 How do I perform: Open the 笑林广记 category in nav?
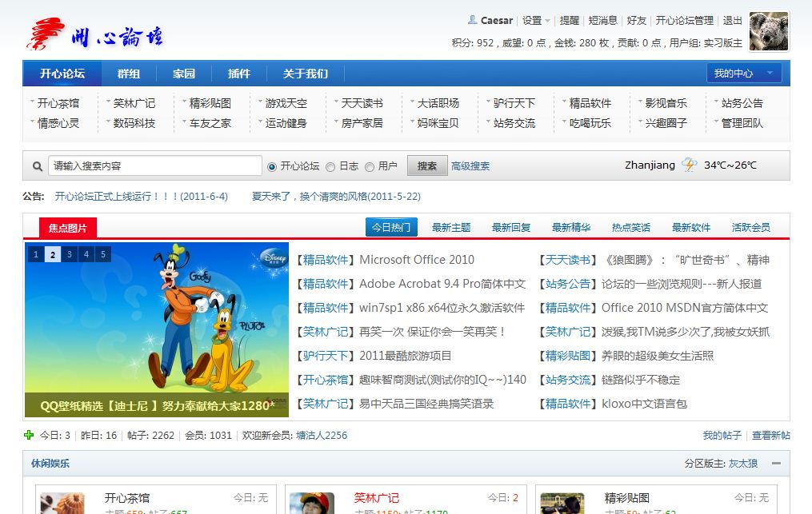click(134, 104)
